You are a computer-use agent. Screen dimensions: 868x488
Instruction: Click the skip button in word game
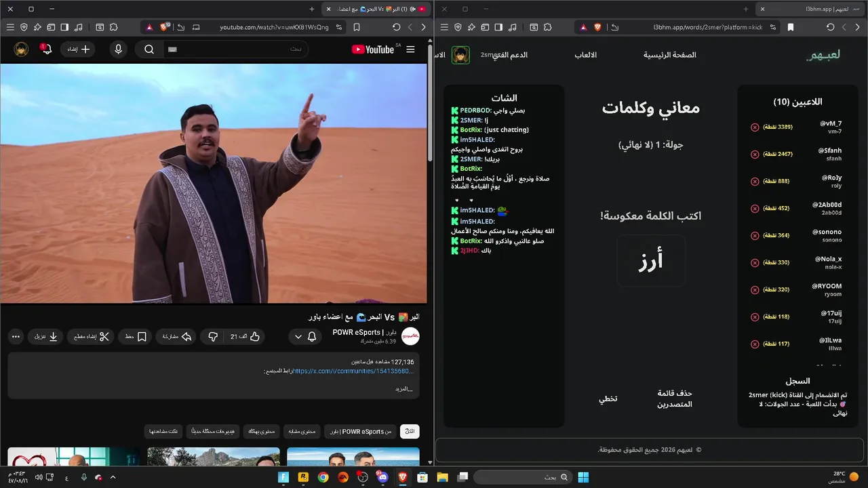point(608,399)
